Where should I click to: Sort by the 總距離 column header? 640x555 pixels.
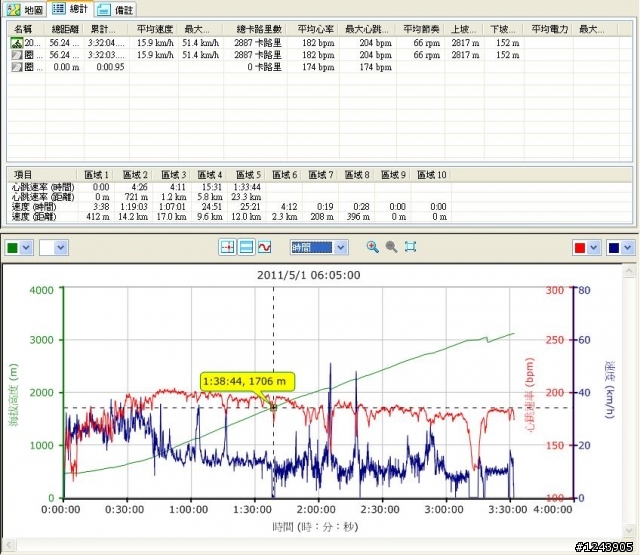click(x=65, y=29)
